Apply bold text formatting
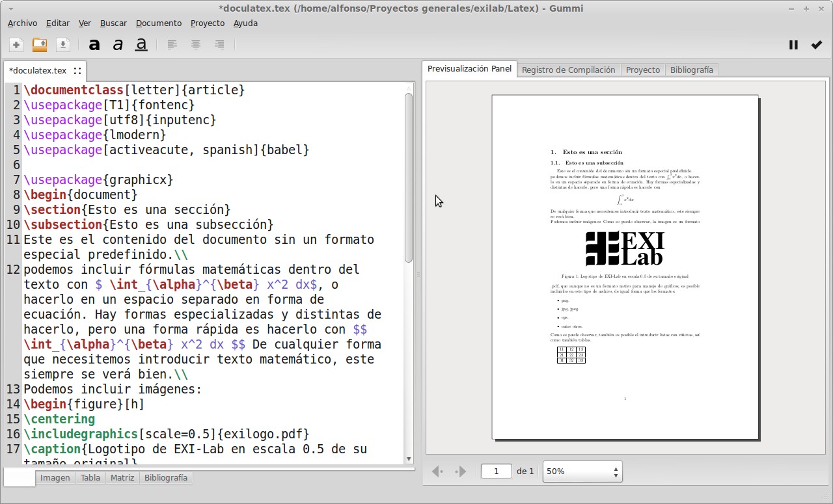Viewport: 833px width, 504px height. pos(94,45)
